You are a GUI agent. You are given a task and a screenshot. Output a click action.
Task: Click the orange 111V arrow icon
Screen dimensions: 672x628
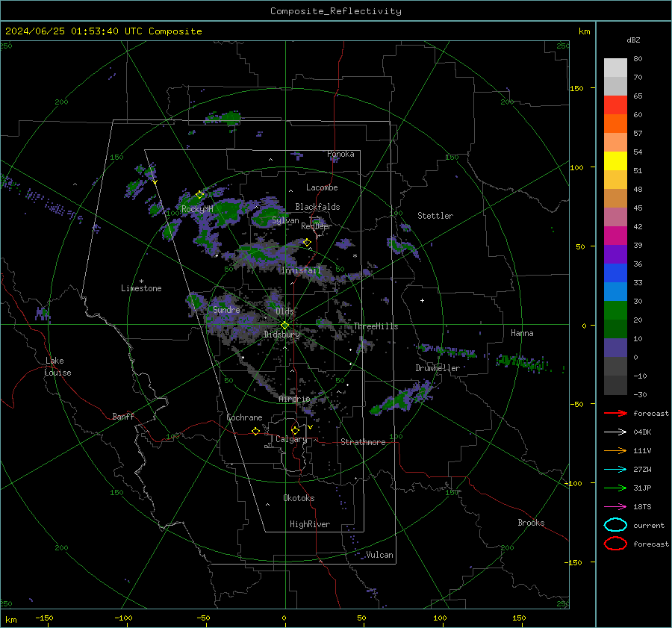pyautogui.click(x=615, y=450)
